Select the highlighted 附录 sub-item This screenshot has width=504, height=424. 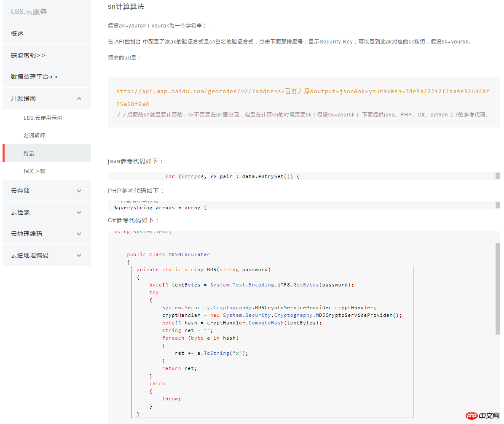pos(47,153)
